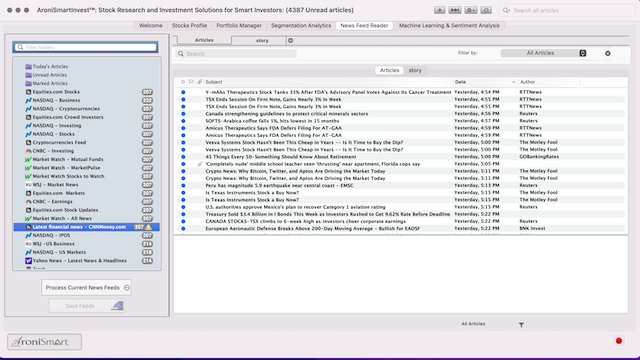The height and width of the screenshot is (360, 640).
Task: Open Treasury Sold $3.4 Billion I Bonds article
Action: [x=328, y=214]
